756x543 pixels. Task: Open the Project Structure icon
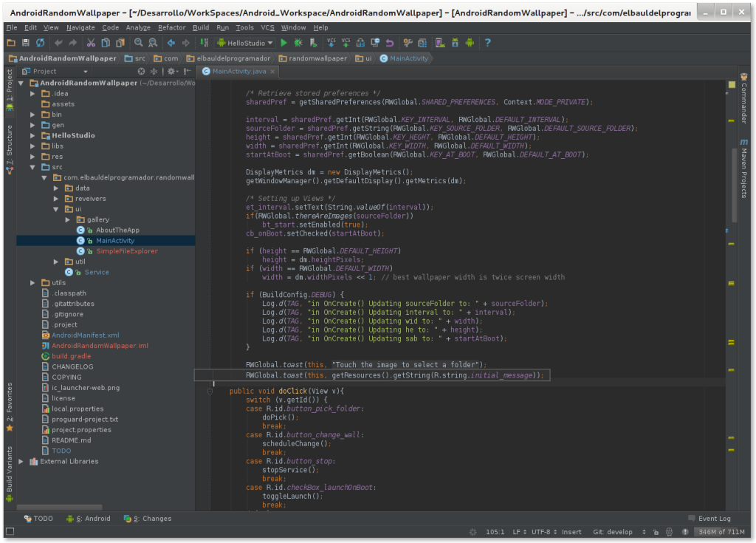coord(422,43)
